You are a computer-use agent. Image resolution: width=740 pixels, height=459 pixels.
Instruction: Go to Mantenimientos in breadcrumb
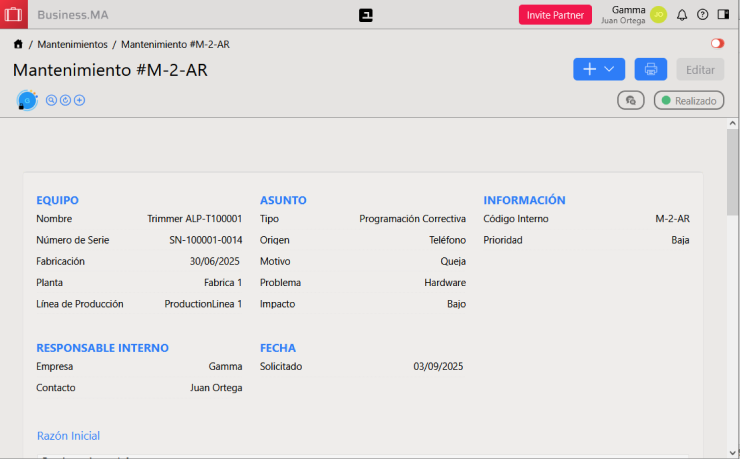click(x=72, y=45)
